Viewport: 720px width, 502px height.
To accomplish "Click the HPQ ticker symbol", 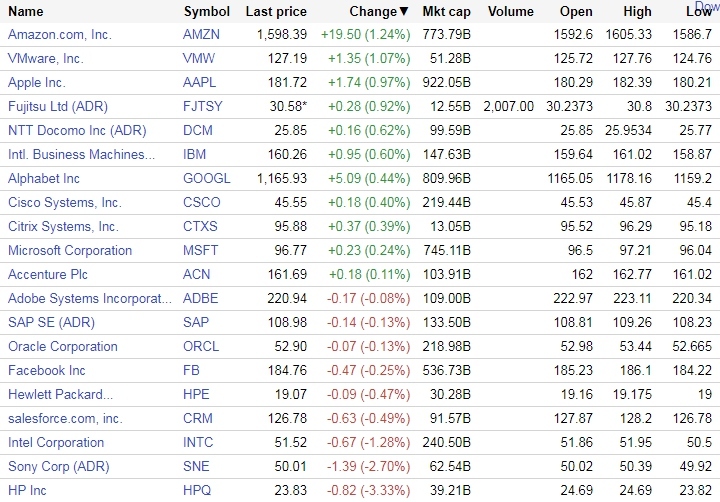I will (199, 491).
